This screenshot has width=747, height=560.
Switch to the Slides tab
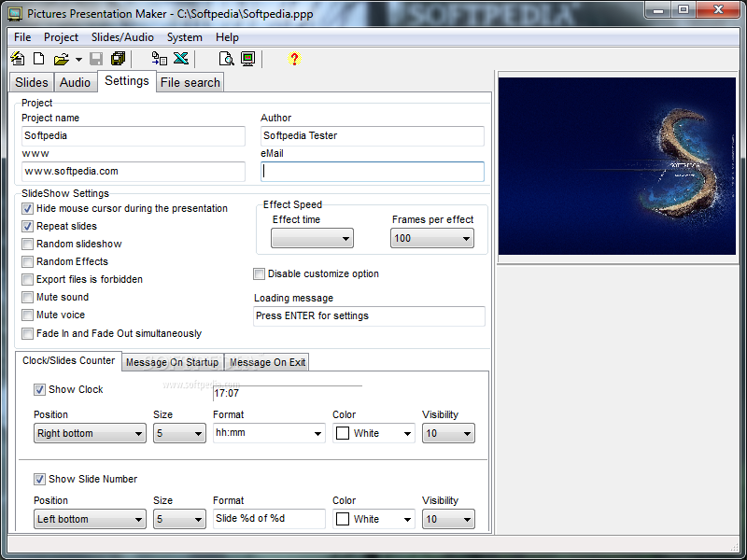point(32,82)
